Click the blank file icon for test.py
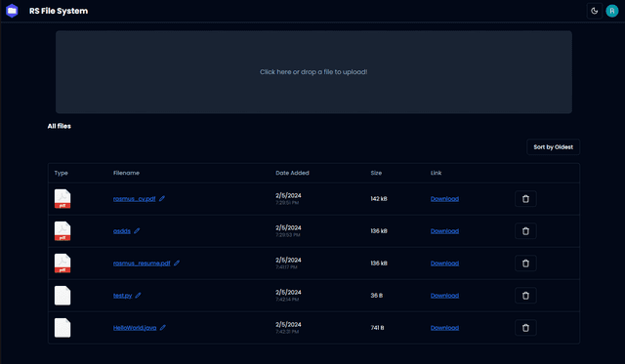 click(x=62, y=296)
